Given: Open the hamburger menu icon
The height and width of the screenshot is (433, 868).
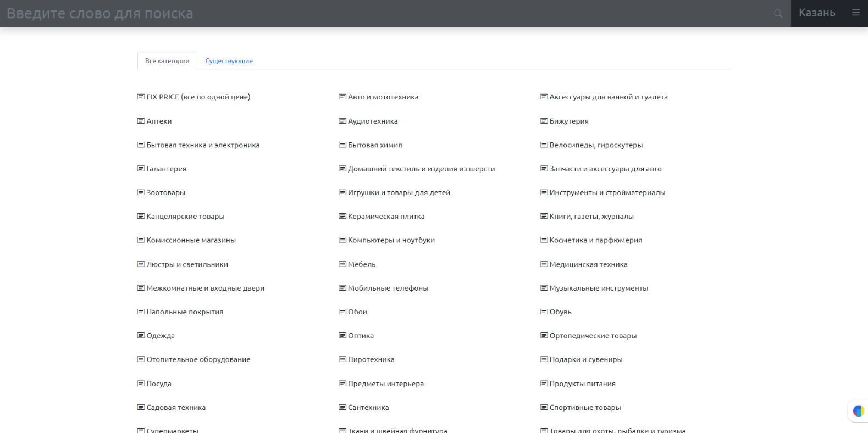Looking at the screenshot, I should point(855,13).
